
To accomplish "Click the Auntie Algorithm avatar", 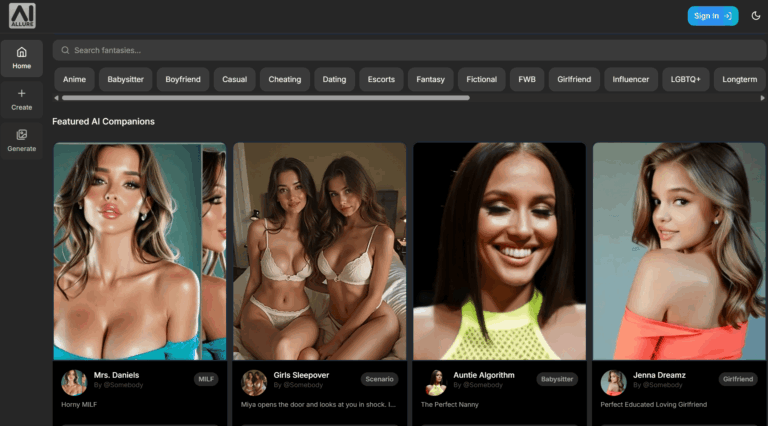I will tap(433, 382).
